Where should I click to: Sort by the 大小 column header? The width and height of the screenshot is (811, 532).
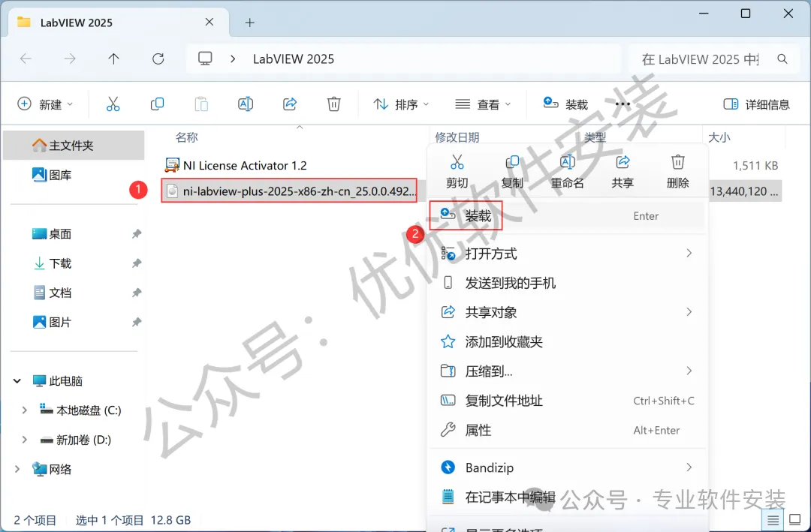[x=719, y=137]
